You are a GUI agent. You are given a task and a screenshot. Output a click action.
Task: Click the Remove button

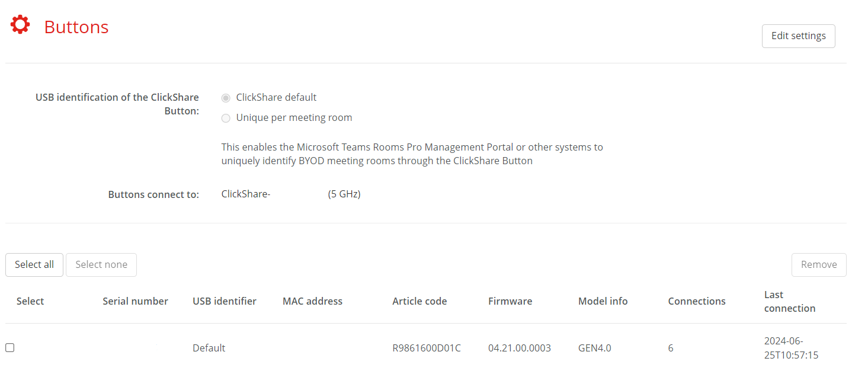click(x=819, y=265)
